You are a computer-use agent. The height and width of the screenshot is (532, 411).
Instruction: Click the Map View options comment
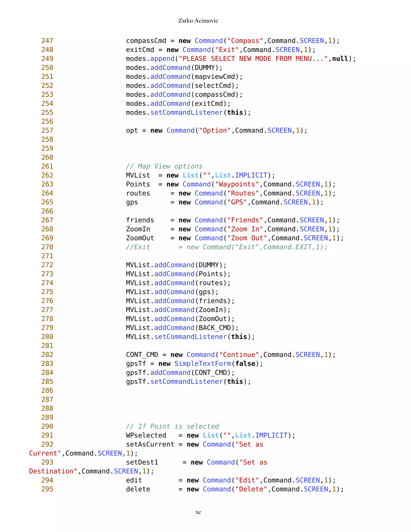tap(164, 166)
